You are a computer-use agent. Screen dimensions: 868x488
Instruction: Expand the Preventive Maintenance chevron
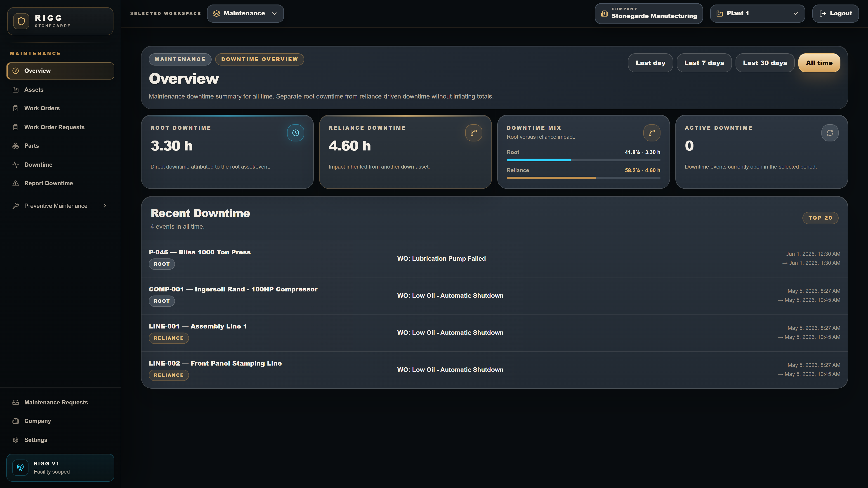point(105,206)
